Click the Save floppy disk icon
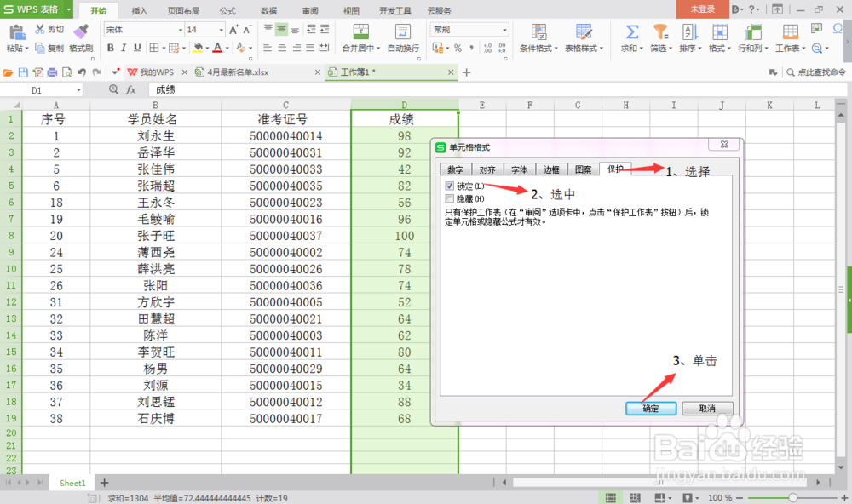Image resolution: width=852 pixels, height=504 pixels. (x=23, y=72)
